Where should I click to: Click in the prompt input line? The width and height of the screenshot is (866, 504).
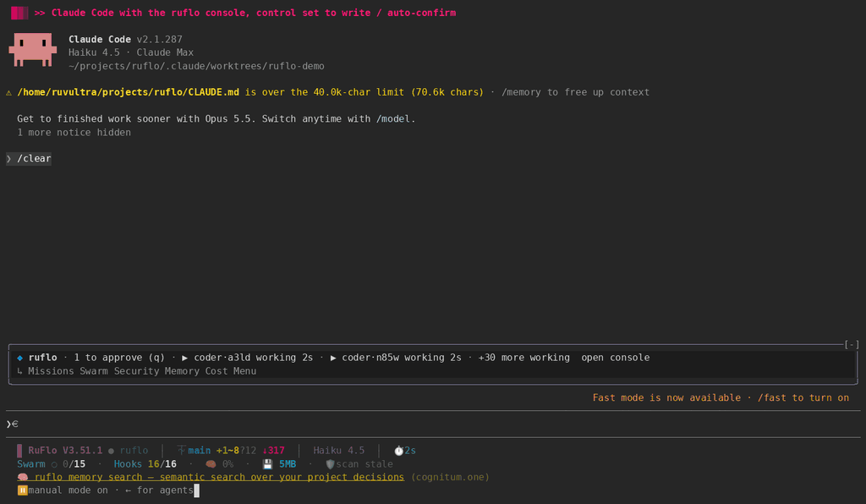pos(433,424)
